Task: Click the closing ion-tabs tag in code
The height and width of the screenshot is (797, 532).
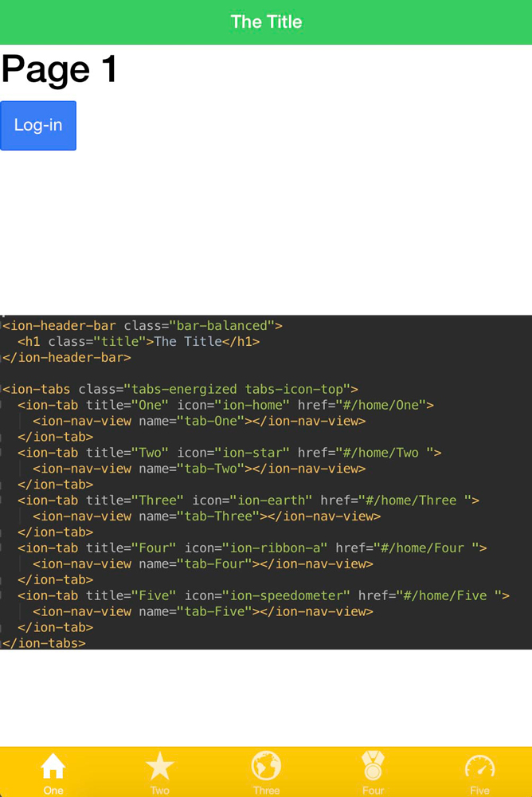Action: (x=45, y=643)
